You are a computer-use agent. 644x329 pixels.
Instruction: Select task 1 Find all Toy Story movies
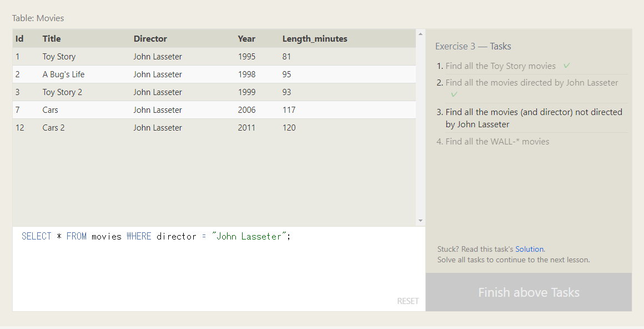(500, 66)
